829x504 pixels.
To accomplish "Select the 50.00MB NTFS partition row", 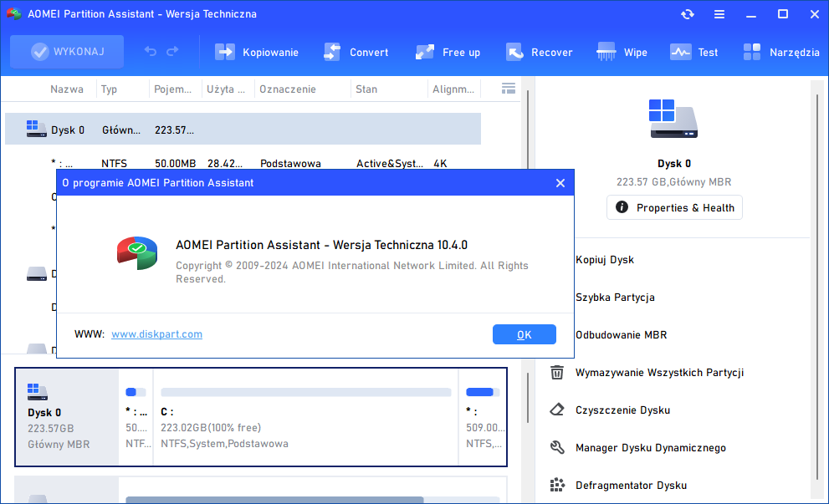I will [243, 163].
